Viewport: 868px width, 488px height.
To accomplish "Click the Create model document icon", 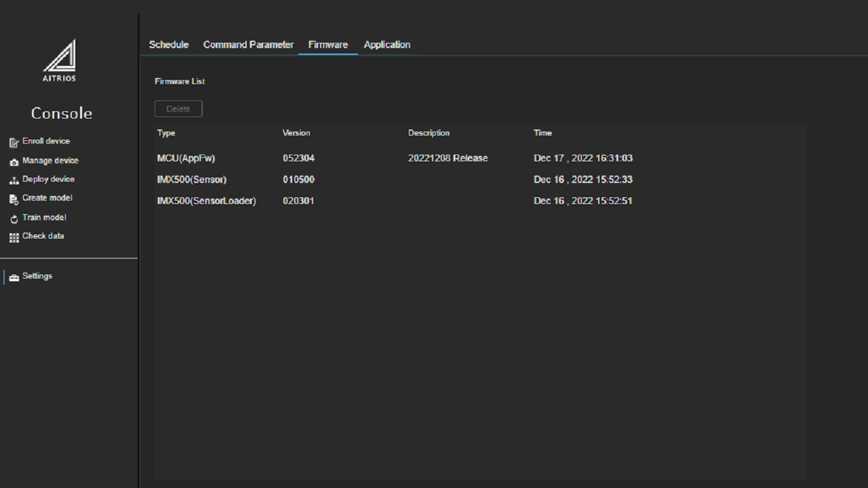I will pyautogui.click(x=14, y=199).
